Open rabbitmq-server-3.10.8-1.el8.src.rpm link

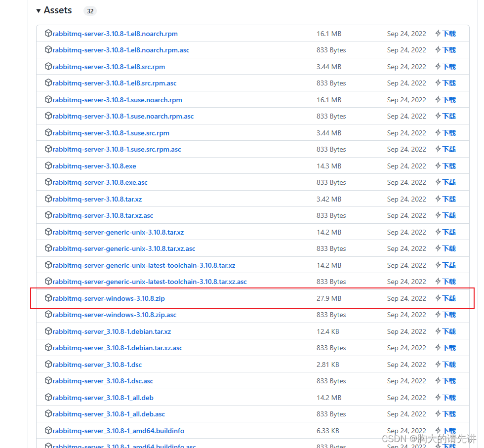click(x=109, y=67)
